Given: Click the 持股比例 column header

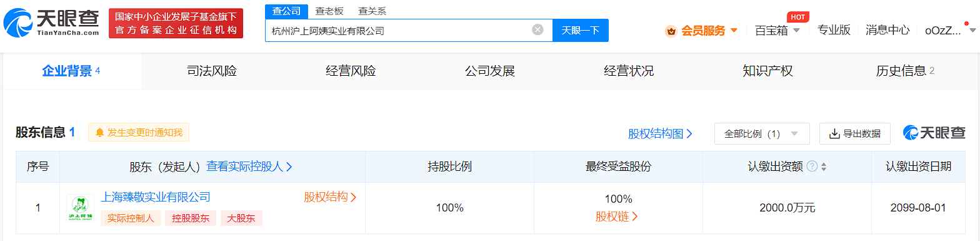Looking at the screenshot, I should 450,167.
